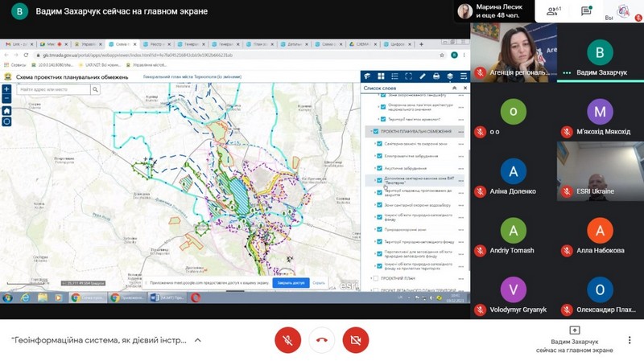Screen dimensions: 644x361
Task: Click the location button below home
Action: click(6, 122)
